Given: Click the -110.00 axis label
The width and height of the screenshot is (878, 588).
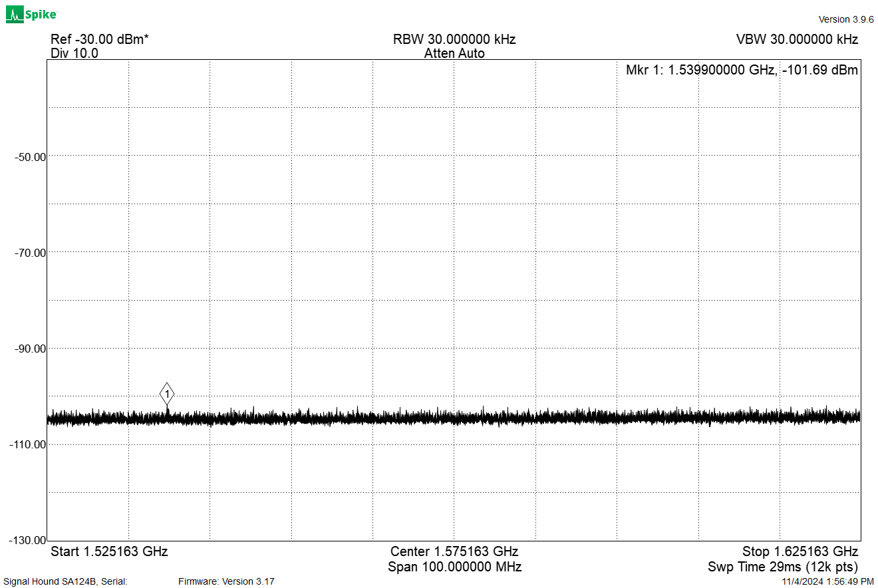Looking at the screenshot, I should [28, 444].
